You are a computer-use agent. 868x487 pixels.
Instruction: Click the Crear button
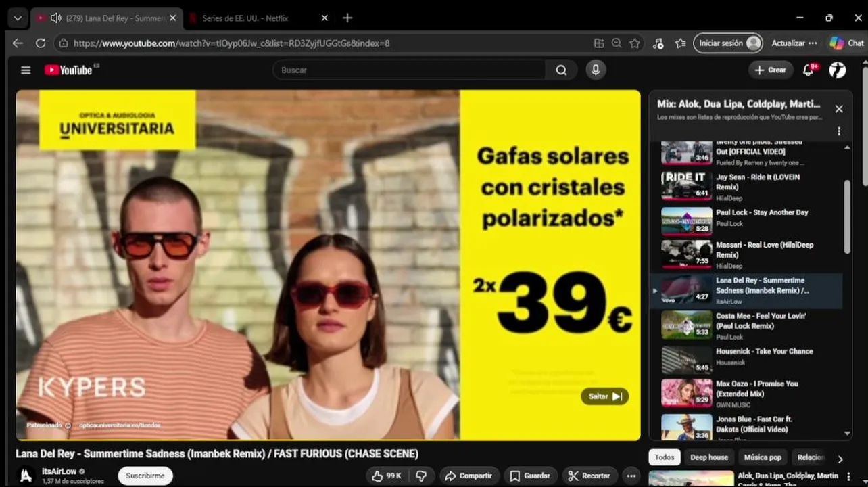click(771, 70)
